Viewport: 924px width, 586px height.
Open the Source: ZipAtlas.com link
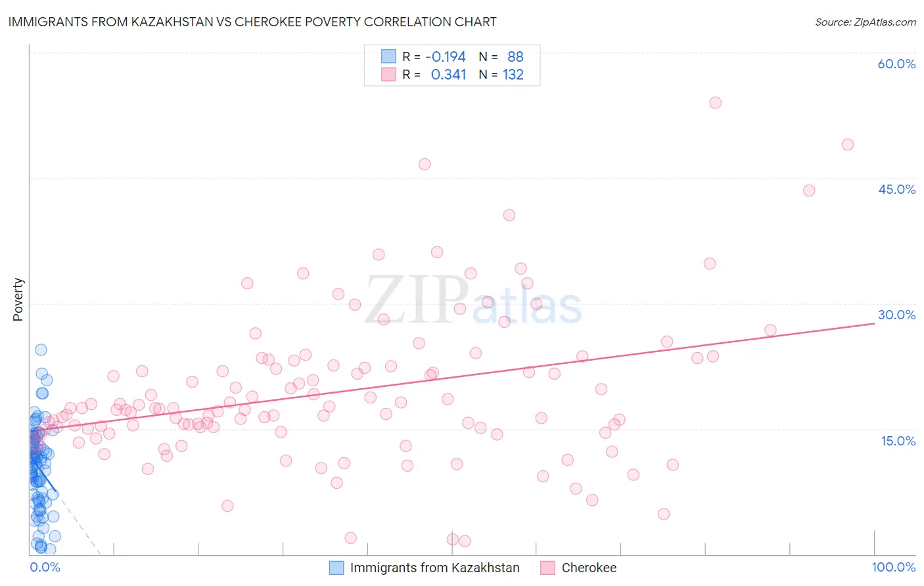coord(866,22)
